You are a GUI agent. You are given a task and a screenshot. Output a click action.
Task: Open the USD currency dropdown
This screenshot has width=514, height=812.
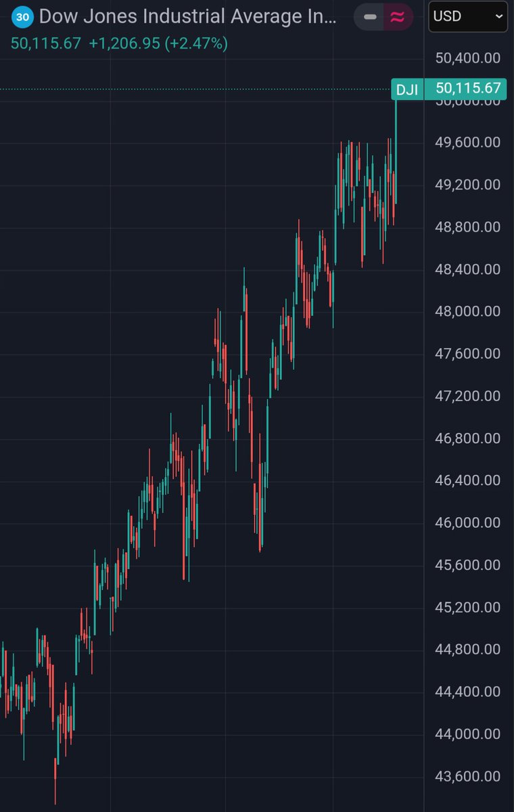[468, 16]
